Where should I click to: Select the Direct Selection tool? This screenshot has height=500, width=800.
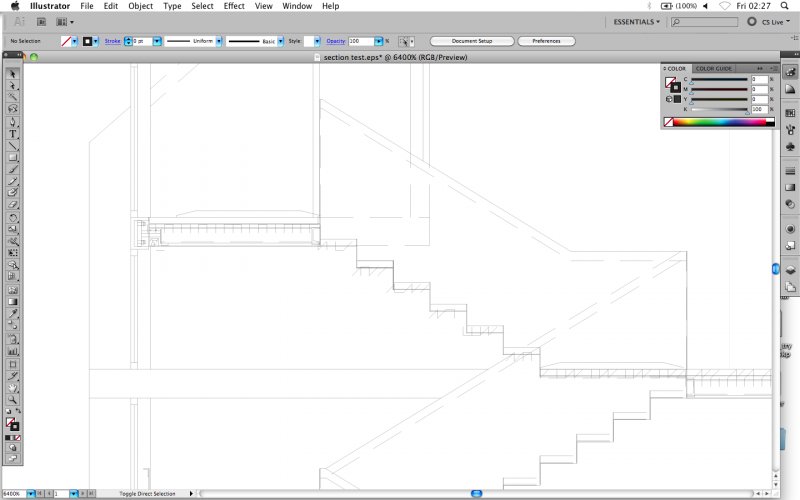(13, 86)
